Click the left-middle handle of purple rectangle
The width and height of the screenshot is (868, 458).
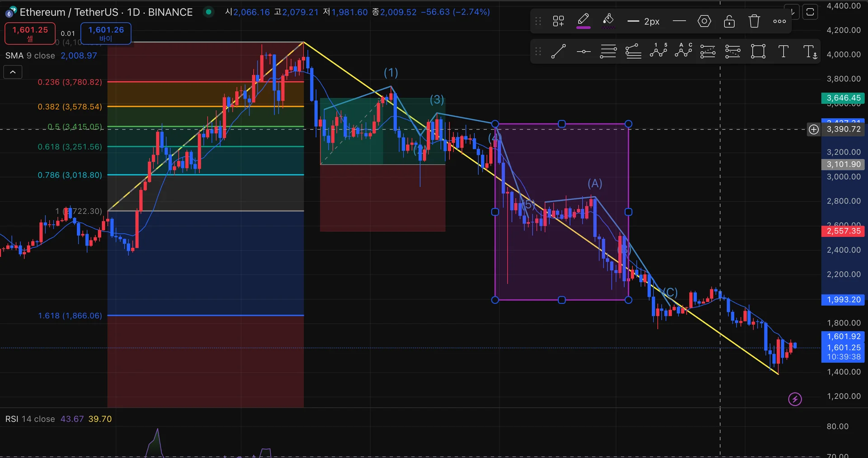click(495, 212)
